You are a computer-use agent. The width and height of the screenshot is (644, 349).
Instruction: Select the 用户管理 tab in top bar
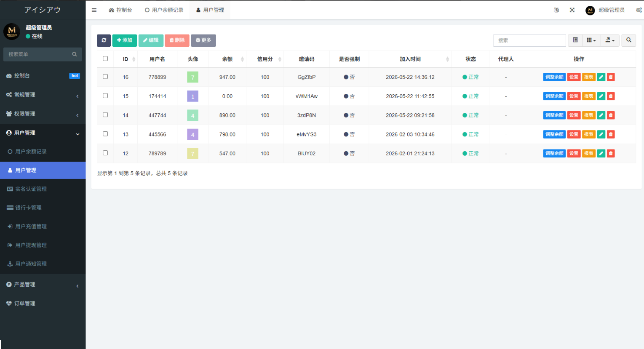point(210,10)
